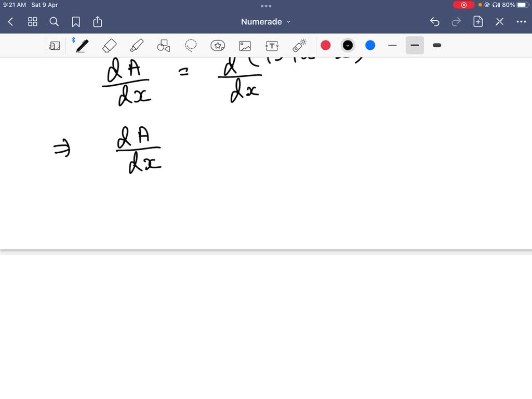Undo the last stroke
This screenshot has width=532, height=399.
[x=435, y=21]
